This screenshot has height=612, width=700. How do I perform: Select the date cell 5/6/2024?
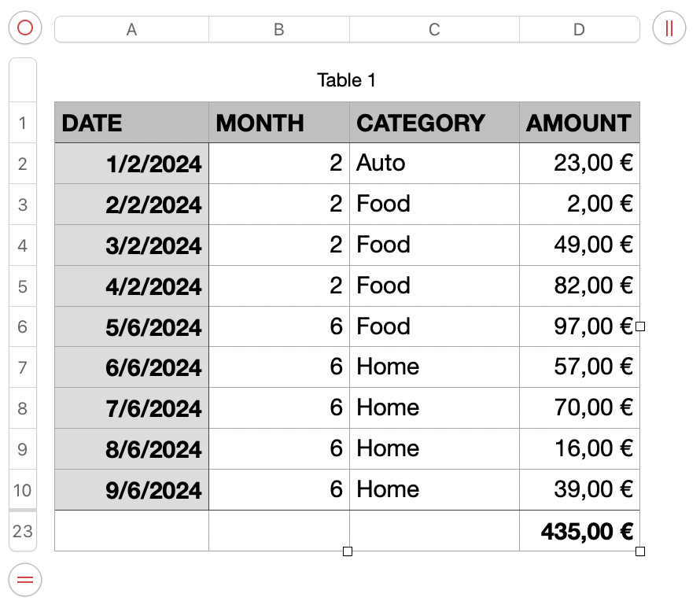pos(131,326)
